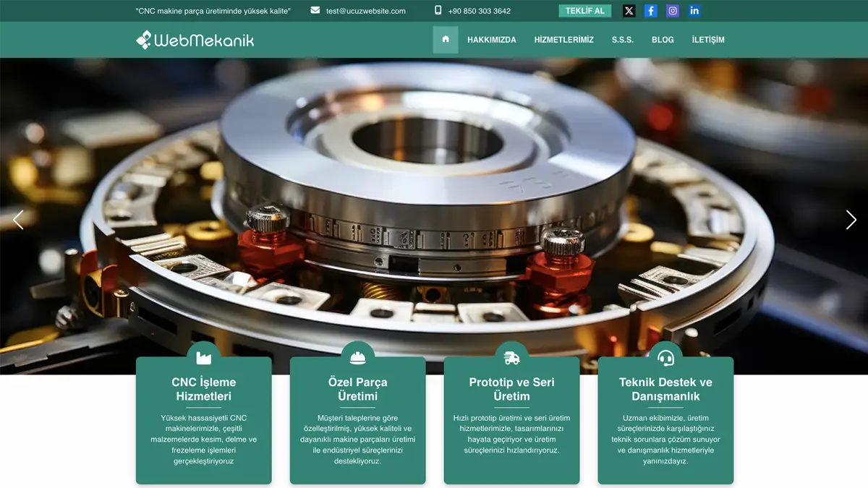Open the BLOG menu item

[663, 40]
